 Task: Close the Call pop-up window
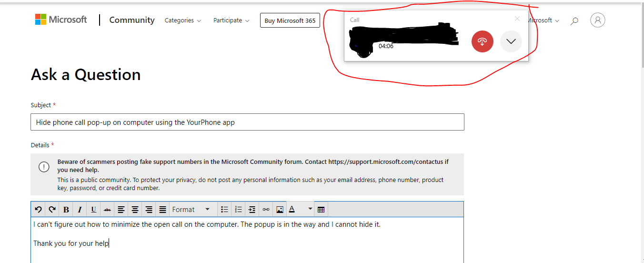click(517, 19)
